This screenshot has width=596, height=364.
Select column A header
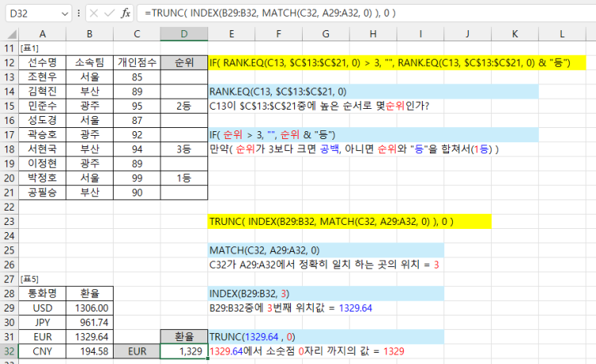point(42,33)
